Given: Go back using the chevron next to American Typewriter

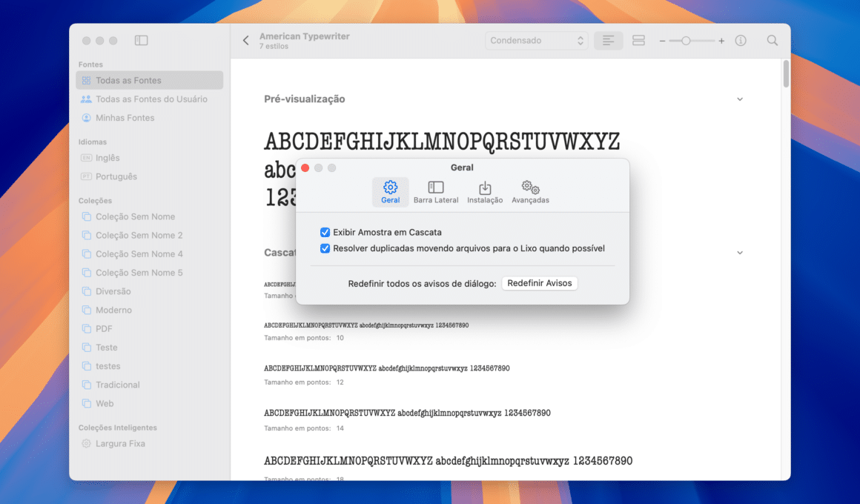Looking at the screenshot, I should 245,40.
